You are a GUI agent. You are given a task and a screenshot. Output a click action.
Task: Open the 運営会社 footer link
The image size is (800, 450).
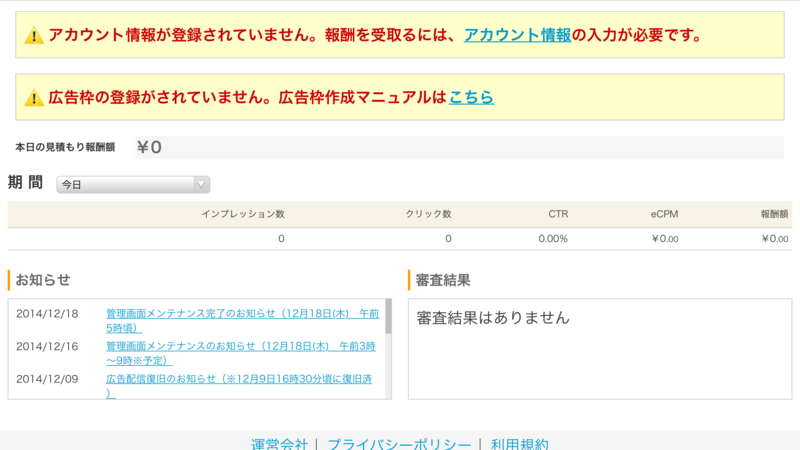pos(280,443)
